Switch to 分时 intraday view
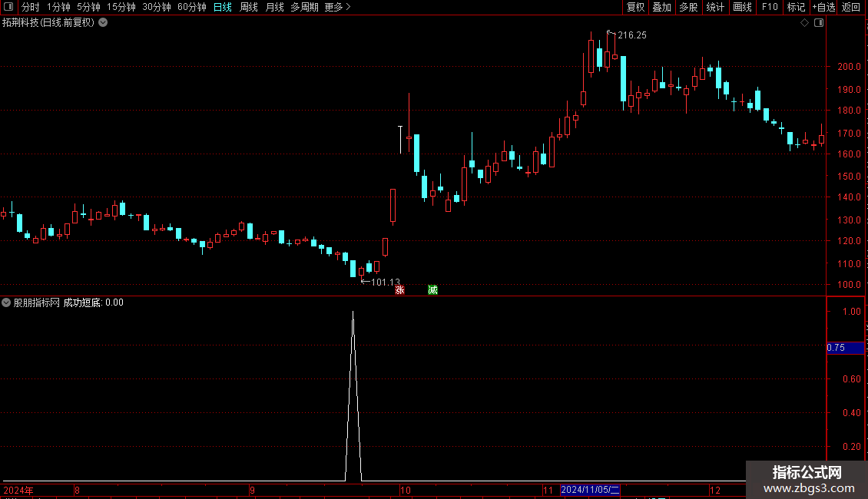The image size is (868, 499). [x=31, y=7]
